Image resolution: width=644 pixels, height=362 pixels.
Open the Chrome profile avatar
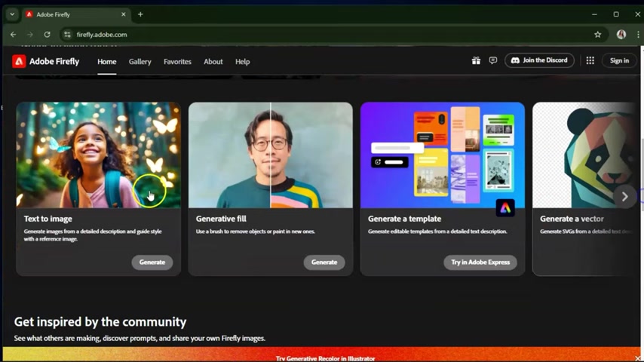[621, 35]
